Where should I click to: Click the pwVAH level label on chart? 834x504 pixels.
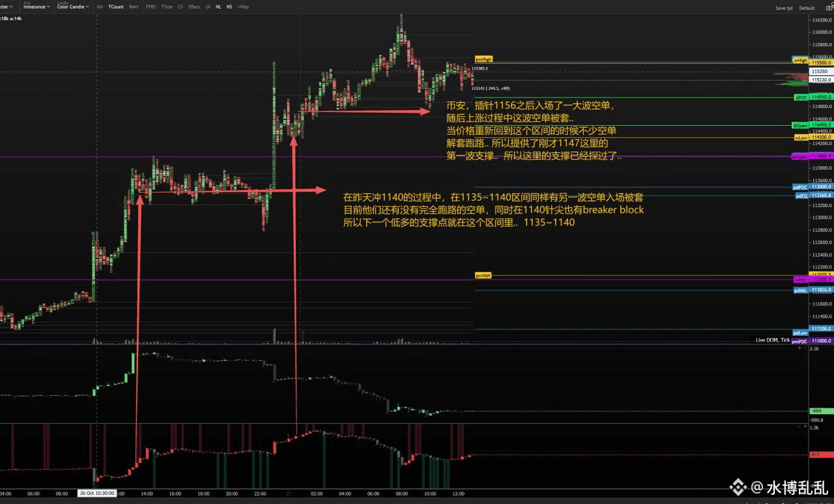[483, 275]
